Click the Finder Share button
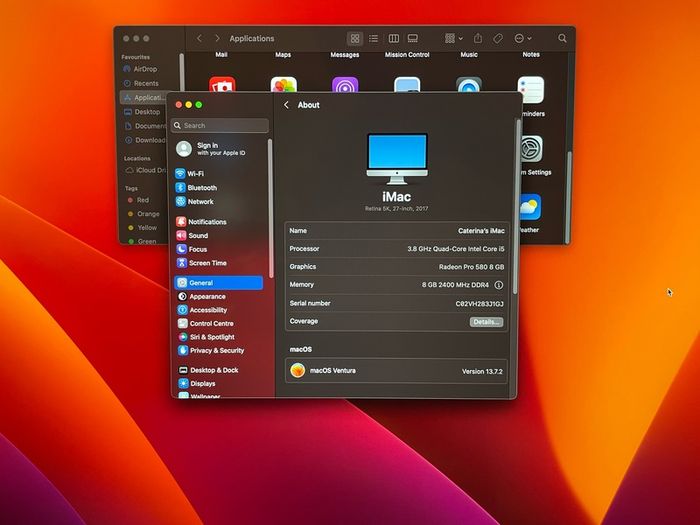700x525 pixels. pos(478,38)
